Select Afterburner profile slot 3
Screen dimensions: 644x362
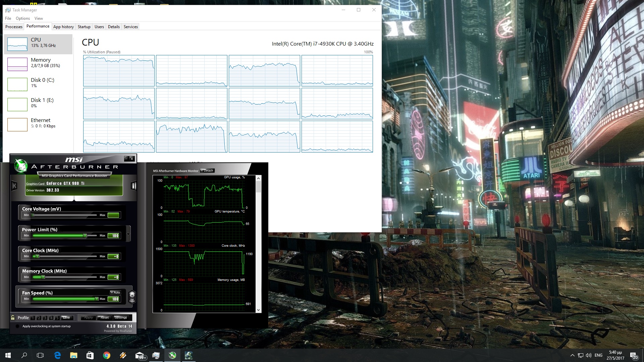pos(45,318)
